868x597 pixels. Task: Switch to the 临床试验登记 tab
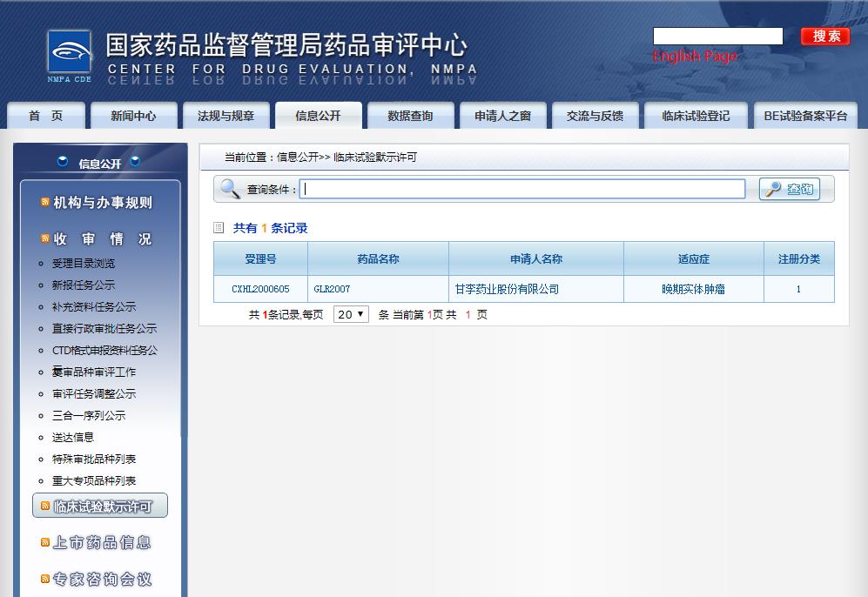(695, 116)
